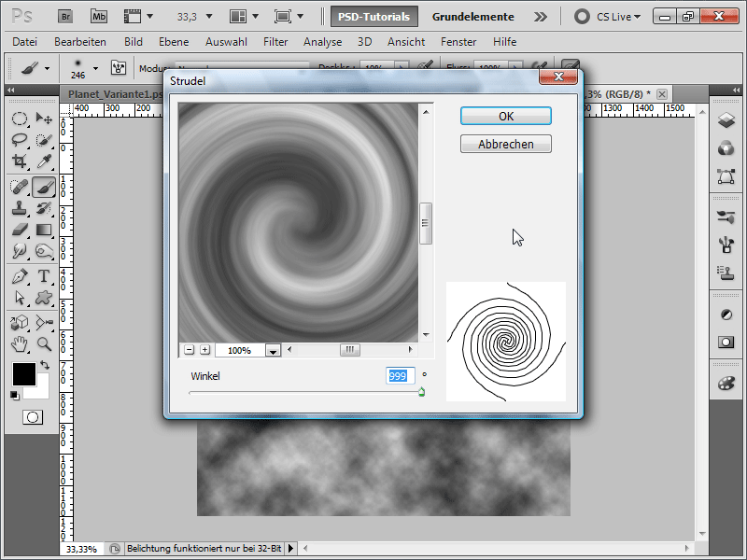Select the Hand tool
Viewport: 747px width, 560px height.
(19, 344)
